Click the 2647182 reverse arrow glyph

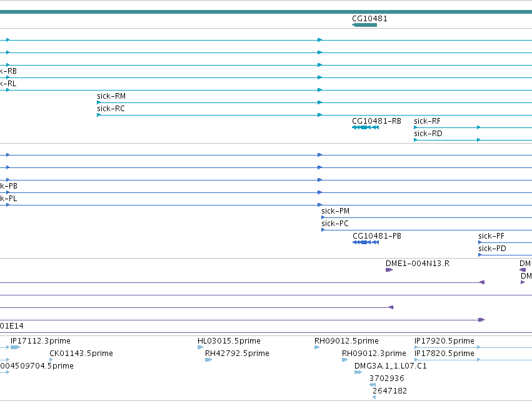tap(374, 398)
